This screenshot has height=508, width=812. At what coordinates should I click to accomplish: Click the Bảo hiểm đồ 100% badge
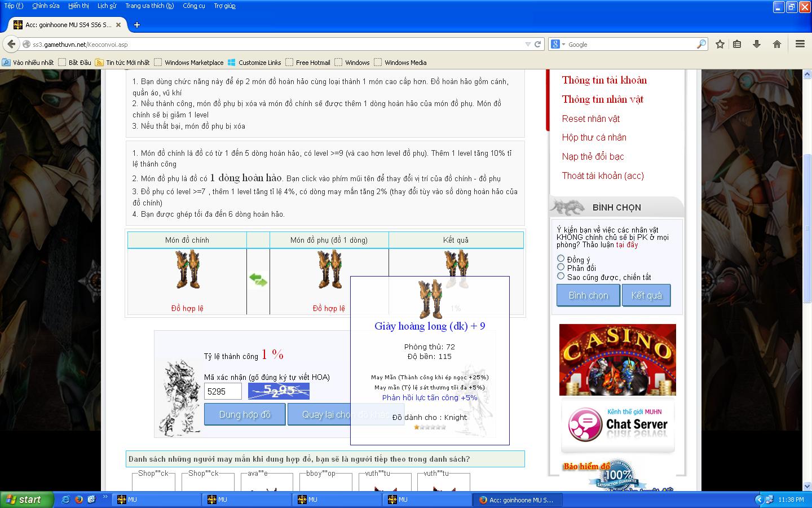617,476
